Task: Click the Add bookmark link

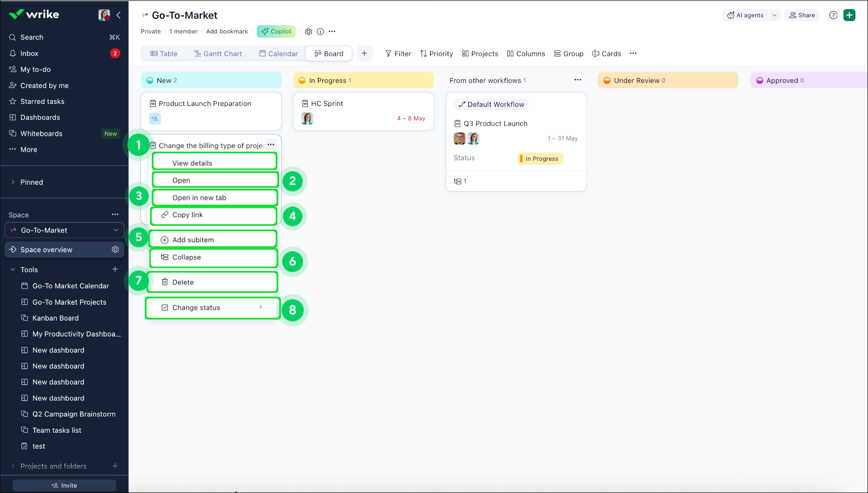Action: [x=227, y=32]
